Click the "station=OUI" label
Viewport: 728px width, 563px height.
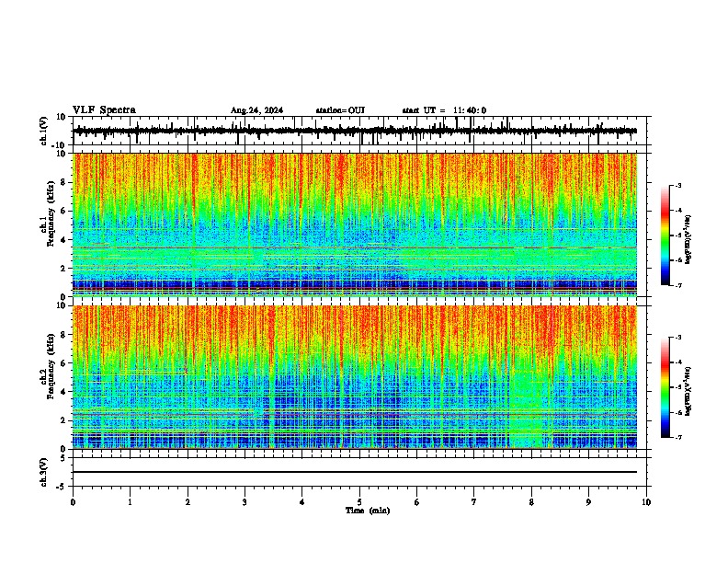pyautogui.click(x=340, y=110)
